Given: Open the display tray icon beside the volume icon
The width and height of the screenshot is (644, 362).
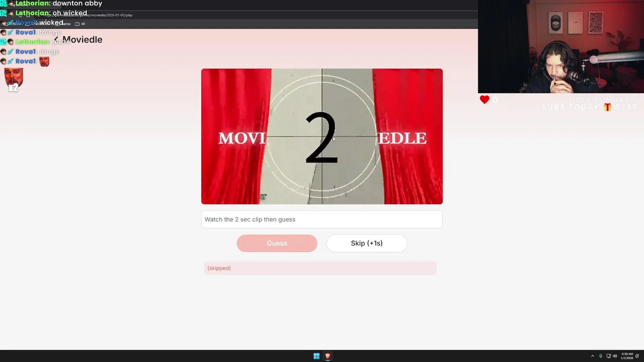Looking at the screenshot, I should (x=608, y=356).
